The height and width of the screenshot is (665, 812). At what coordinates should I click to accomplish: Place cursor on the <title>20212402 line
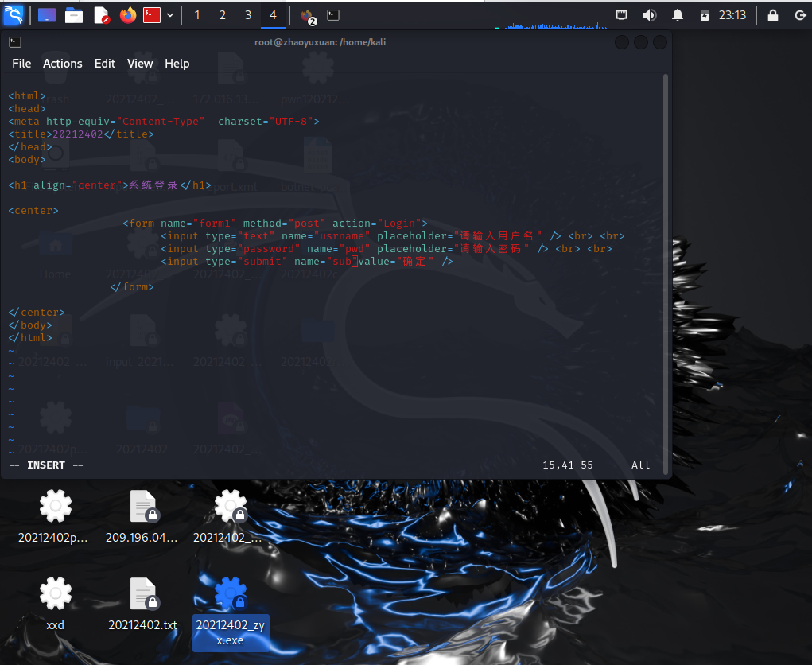click(x=81, y=134)
